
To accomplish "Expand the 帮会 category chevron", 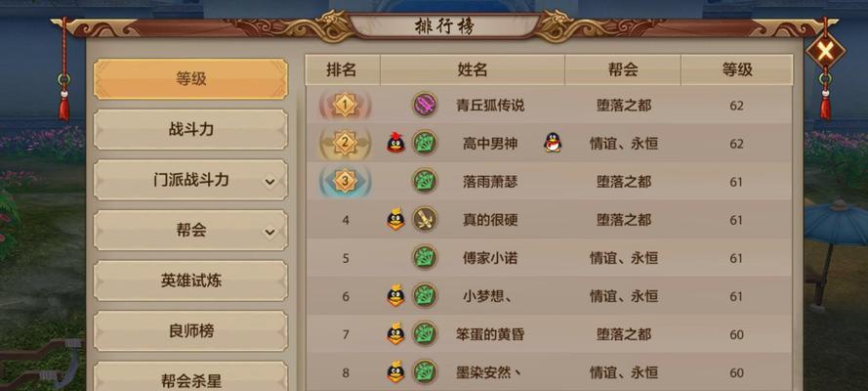I will 269,232.
